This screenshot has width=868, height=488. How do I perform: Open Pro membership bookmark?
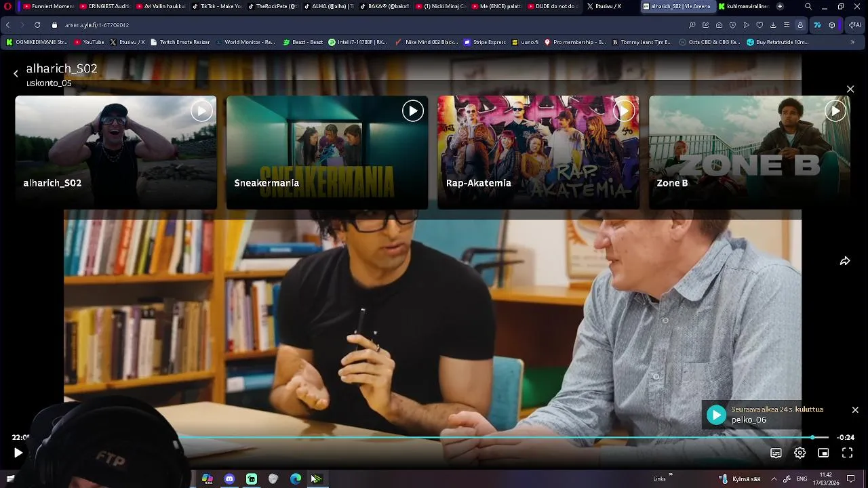pos(574,42)
